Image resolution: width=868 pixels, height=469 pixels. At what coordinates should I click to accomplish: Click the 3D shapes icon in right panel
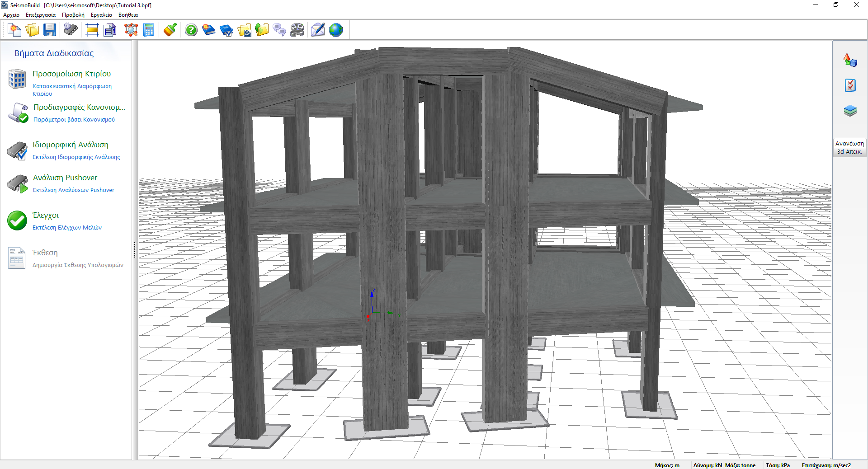[850, 60]
